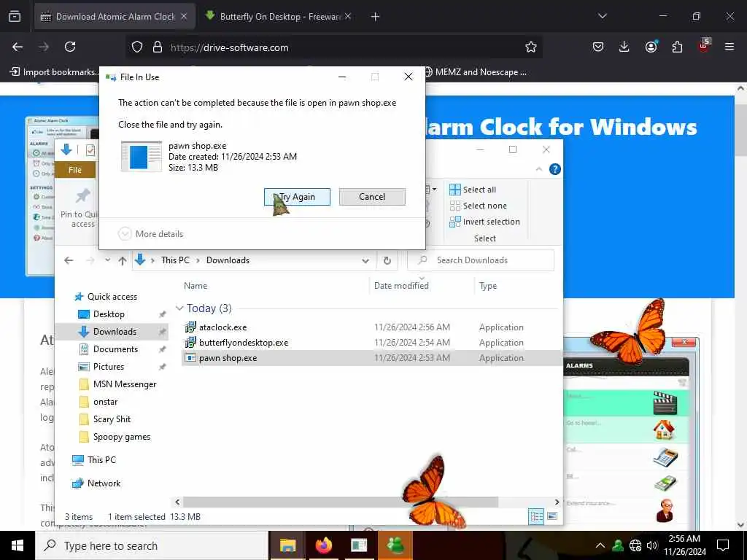Open the recent locations dropdown in Explorer
Image resolution: width=747 pixels, height=560 pixels.
tap(108, 260)
